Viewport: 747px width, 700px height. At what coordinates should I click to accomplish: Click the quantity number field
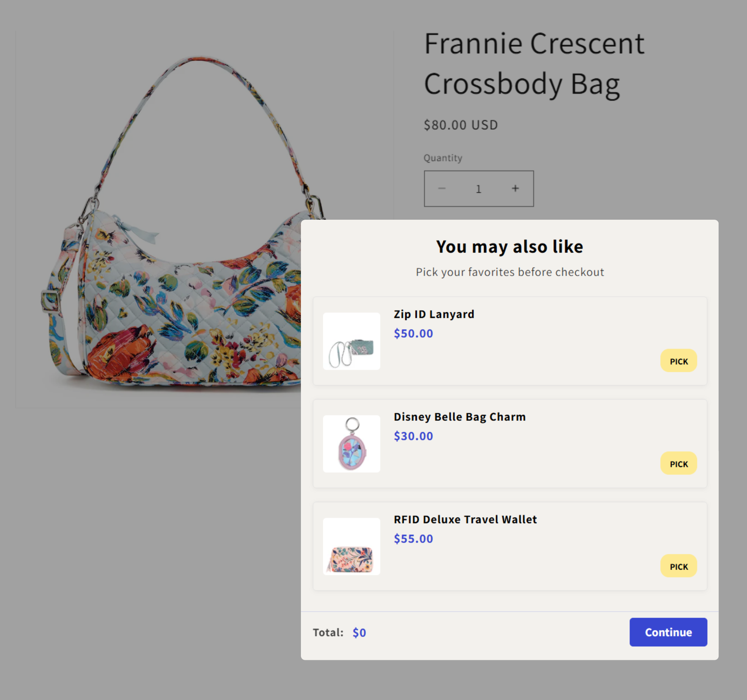(478, 189)
